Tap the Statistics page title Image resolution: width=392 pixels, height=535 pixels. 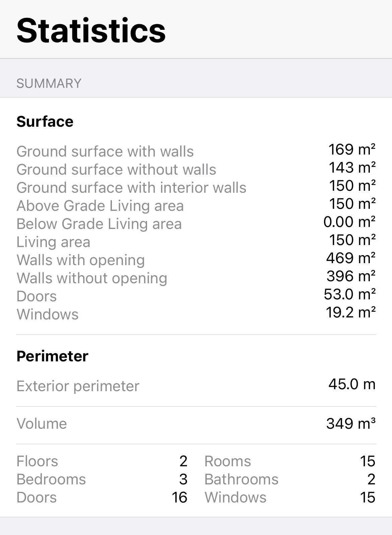pyautogui.click(x=91, y=31)
